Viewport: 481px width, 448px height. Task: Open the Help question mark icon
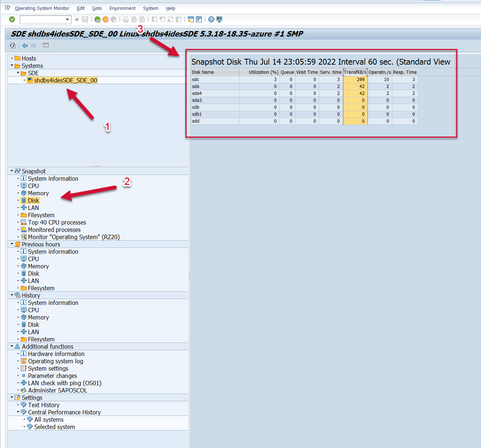click(x=211, y=19)
